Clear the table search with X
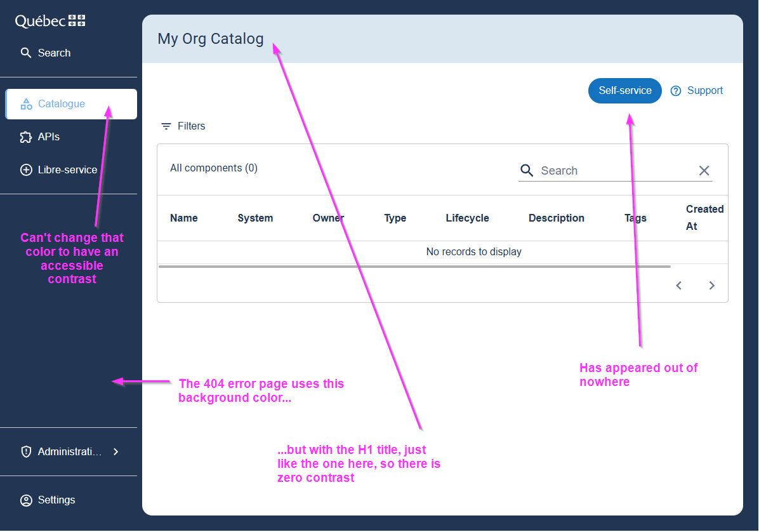This screenshot has width=759, height=532. (x=704, y=171)
